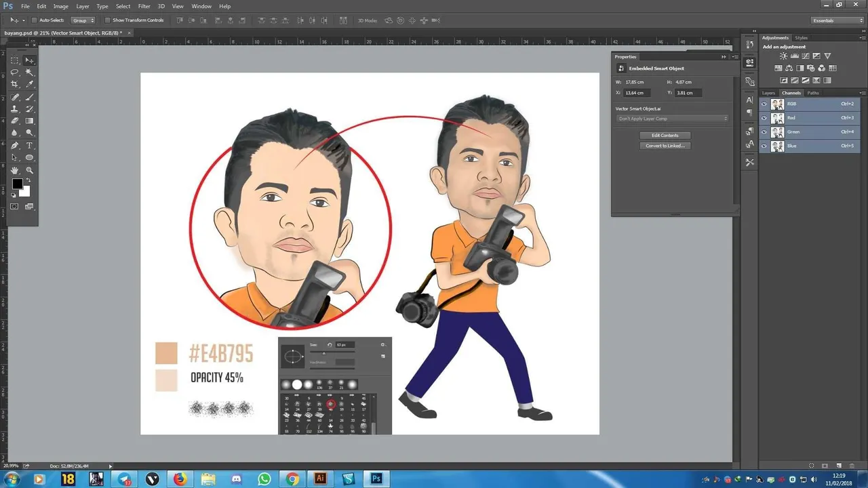Toggle Quick Mask mode
Viewport: 868px width, 488px height.
(x=15, y=206)
